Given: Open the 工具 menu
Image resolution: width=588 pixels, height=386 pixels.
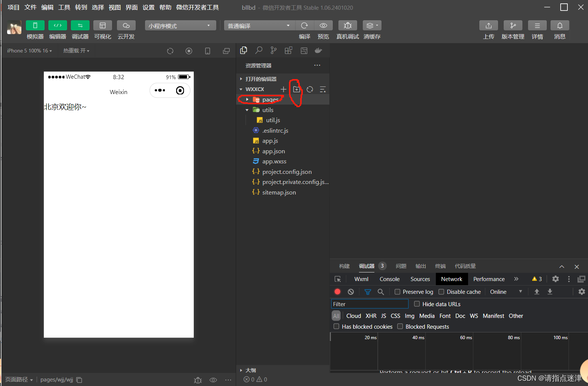Looking at the screenshot, I should point(64,7).
